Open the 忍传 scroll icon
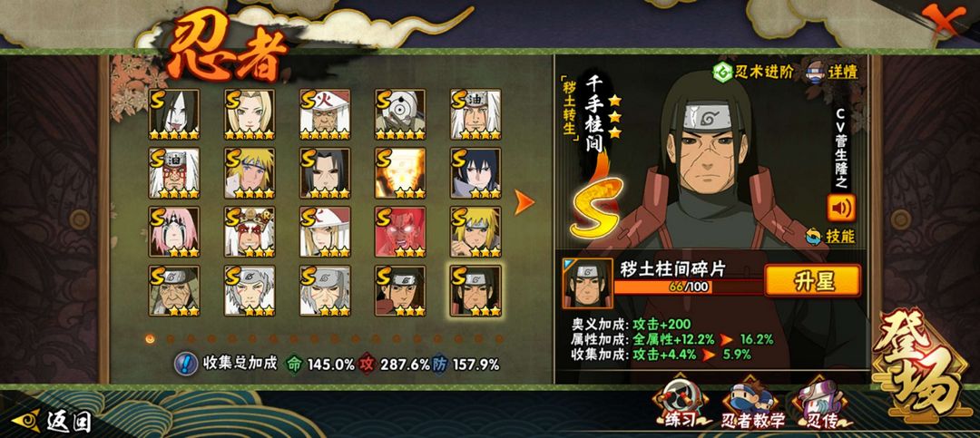The width and height of the screenshot is (980, 438). pyautogui.click(x=820, y=404)
